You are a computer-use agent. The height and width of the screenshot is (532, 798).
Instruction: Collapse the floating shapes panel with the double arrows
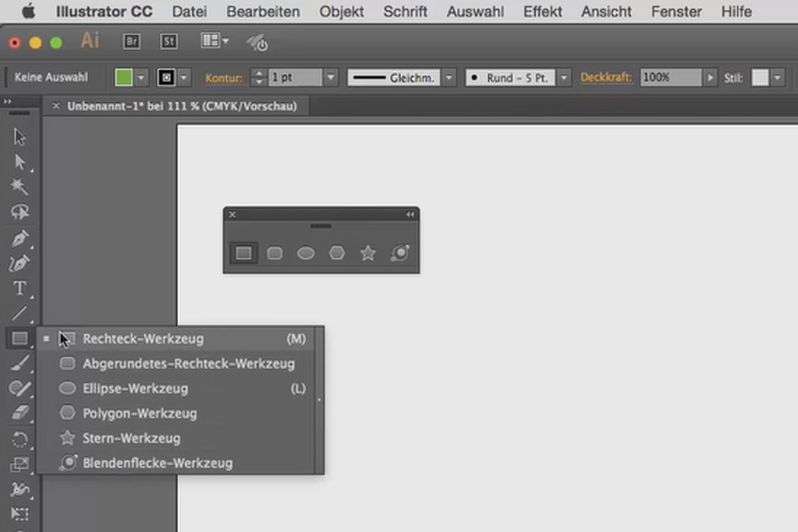[410, 214]
